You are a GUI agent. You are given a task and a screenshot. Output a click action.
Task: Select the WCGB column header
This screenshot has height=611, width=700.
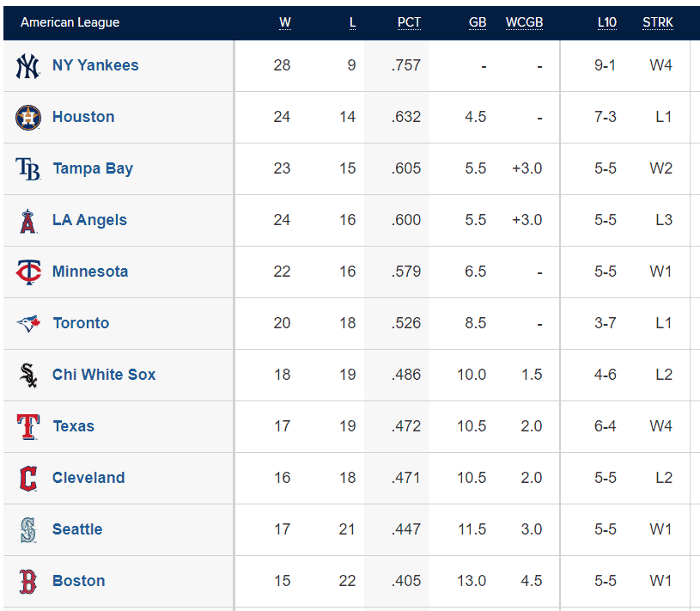(524, 22)
